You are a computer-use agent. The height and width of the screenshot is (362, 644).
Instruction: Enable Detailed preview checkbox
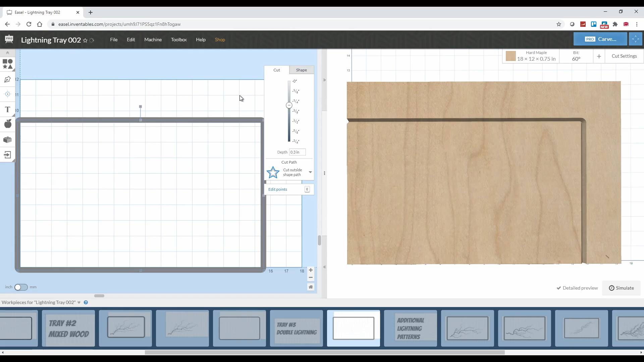[558, 288]
